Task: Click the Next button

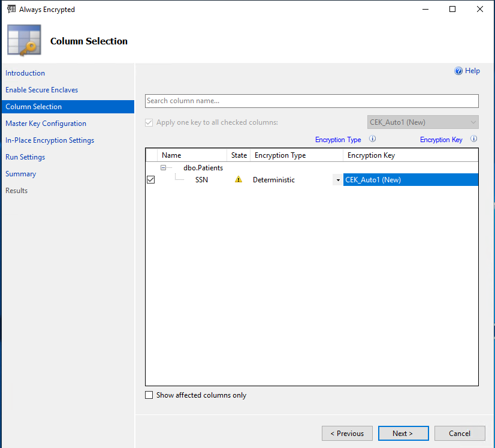Action: (x=403, y=433)
